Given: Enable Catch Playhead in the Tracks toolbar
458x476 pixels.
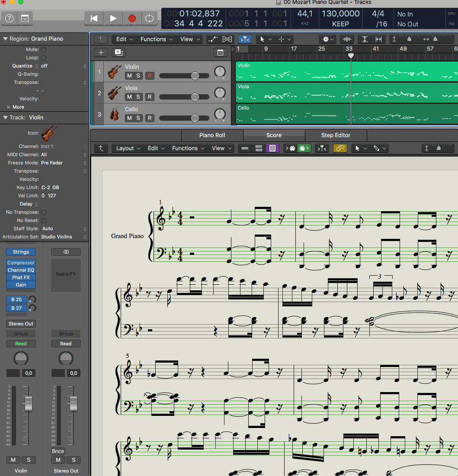Looking at the screenshot, I should tap(245, 39).
